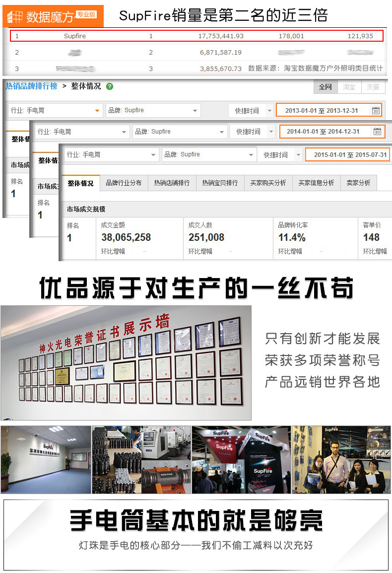Click the 荣誉证书展示墙 certificate wall photo
The height and width of the screenshot is (573, 392).
click(x=126, y=362)
